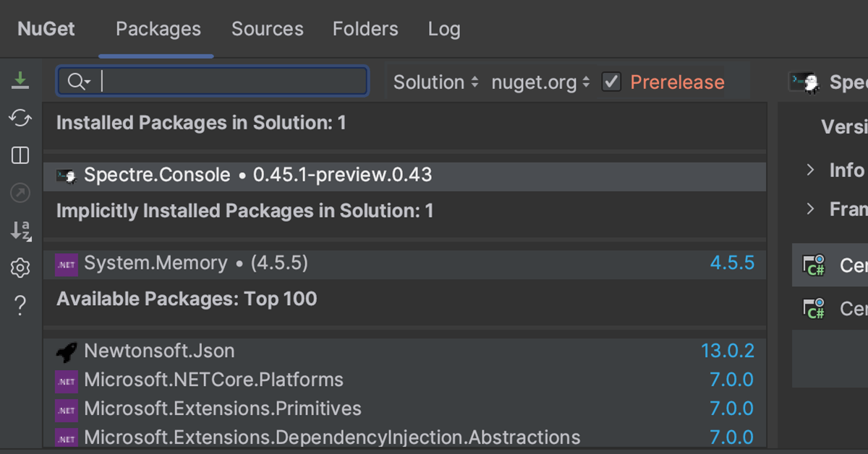Viewport: 868px width, 454px height.
Task: Click the refresh packages icon
Action: point(20,118)
